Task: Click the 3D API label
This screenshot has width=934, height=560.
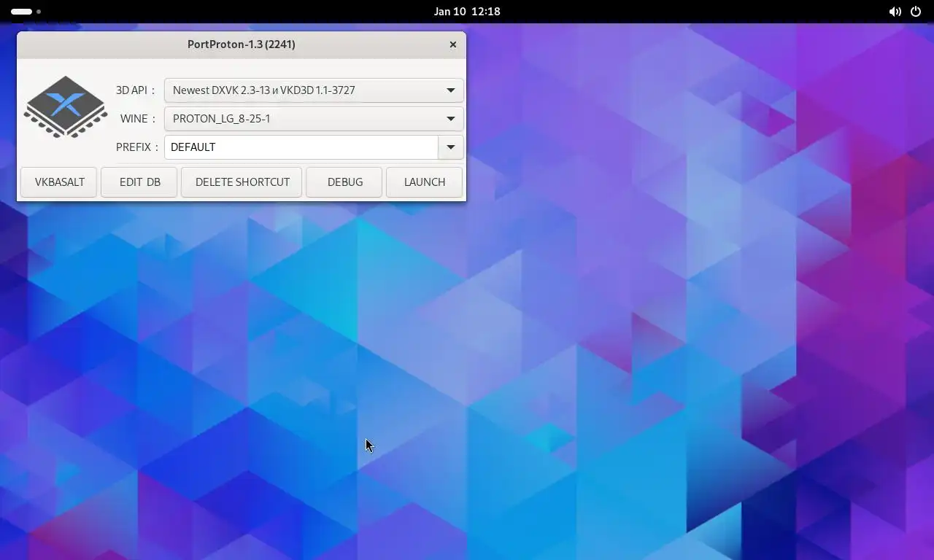Action: tap(136, 90)
